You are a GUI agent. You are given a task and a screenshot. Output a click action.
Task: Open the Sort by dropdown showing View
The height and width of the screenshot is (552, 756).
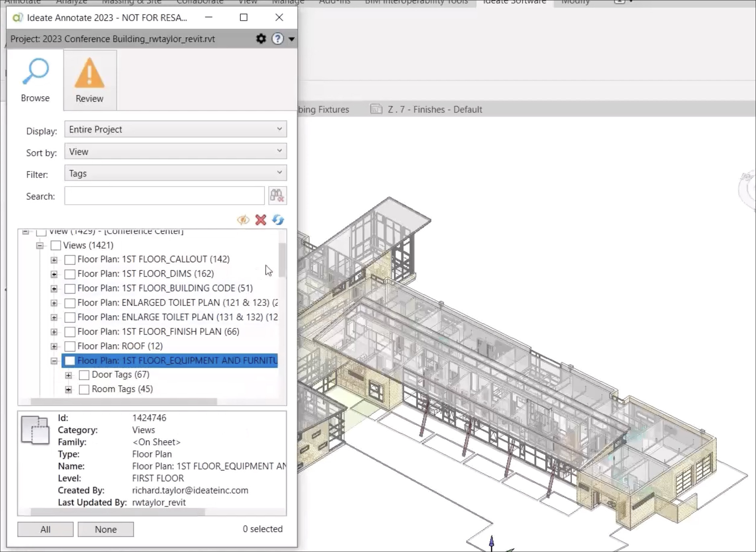[x=175, y=151]
